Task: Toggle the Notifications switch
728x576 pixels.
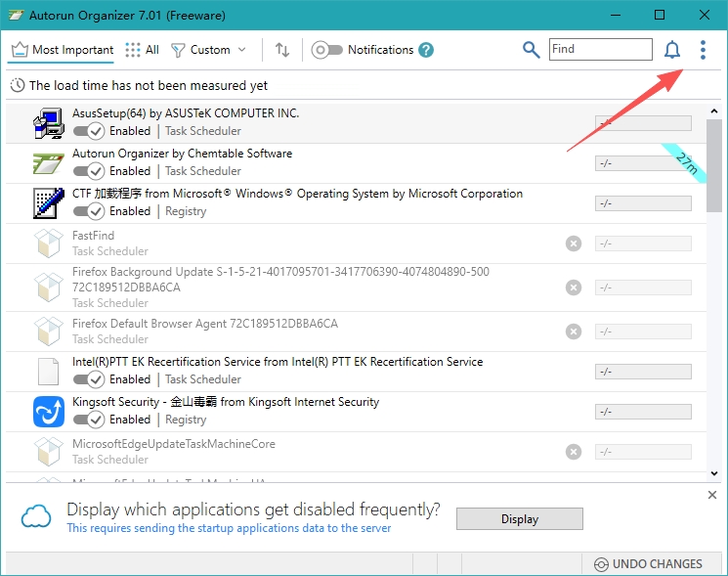Action: coord(326,50)
